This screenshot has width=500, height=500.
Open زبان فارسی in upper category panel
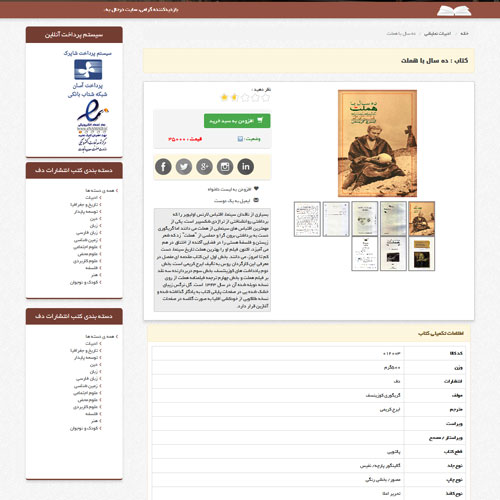pyautogui.click(x=87, y=233)
